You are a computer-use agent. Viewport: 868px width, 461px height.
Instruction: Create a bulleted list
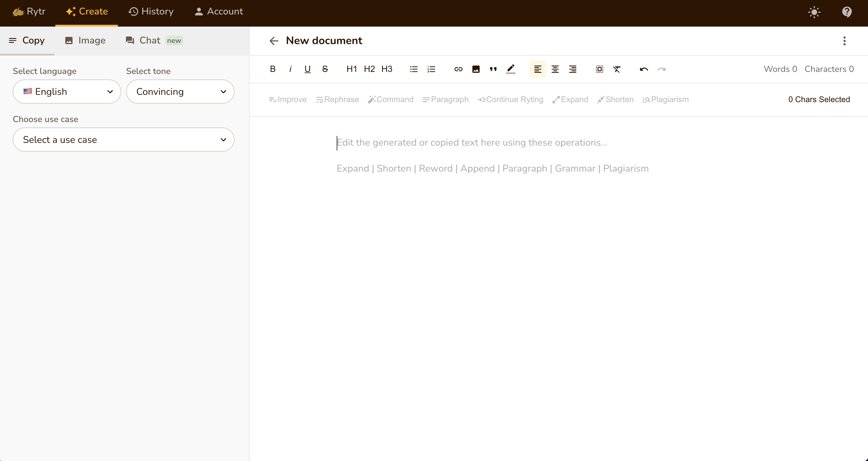[x=413, y=69]
